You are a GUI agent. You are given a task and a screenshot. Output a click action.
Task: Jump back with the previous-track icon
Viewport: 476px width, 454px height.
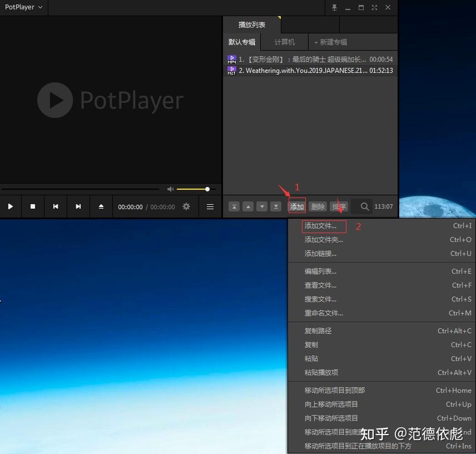(56, 206)
